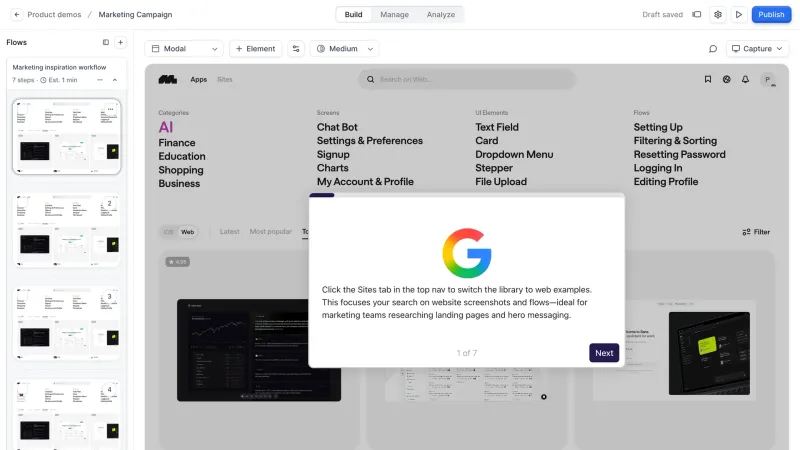
Task: Open Resetting Password flows
Action: pyautogui.click(x=680, y=155)
